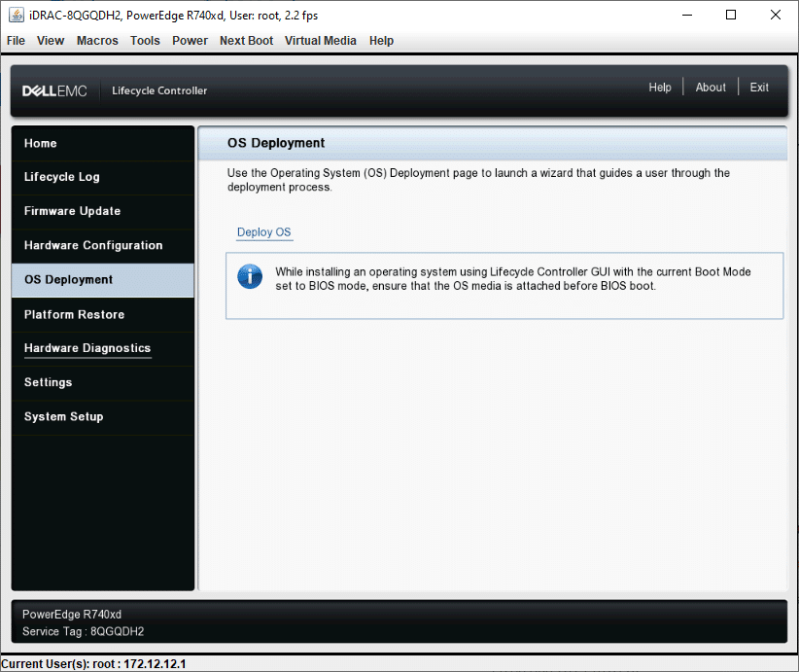Viewport: 799px width, 672px height.
Task: Open Hardware Diagnostics section
Action: point(103,348)
